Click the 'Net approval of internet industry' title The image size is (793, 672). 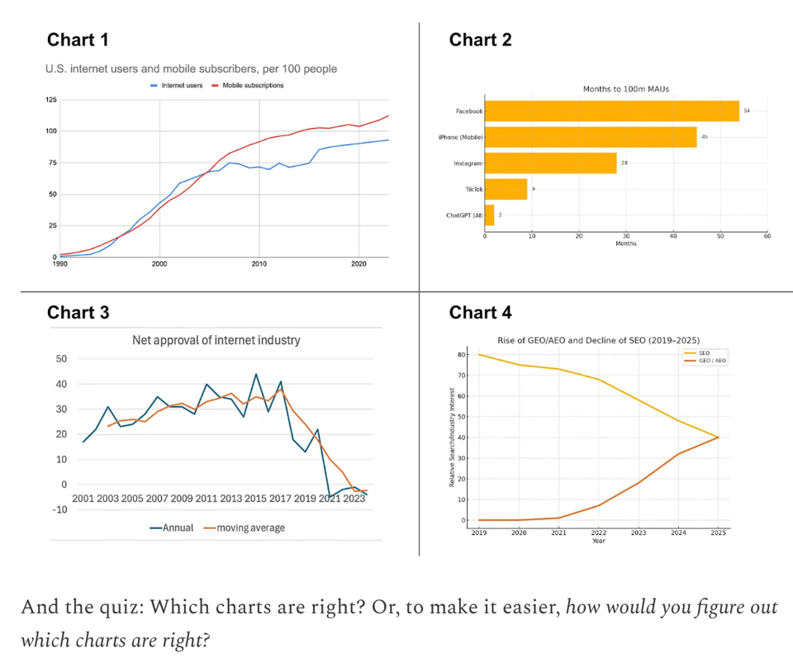[216, 340]
